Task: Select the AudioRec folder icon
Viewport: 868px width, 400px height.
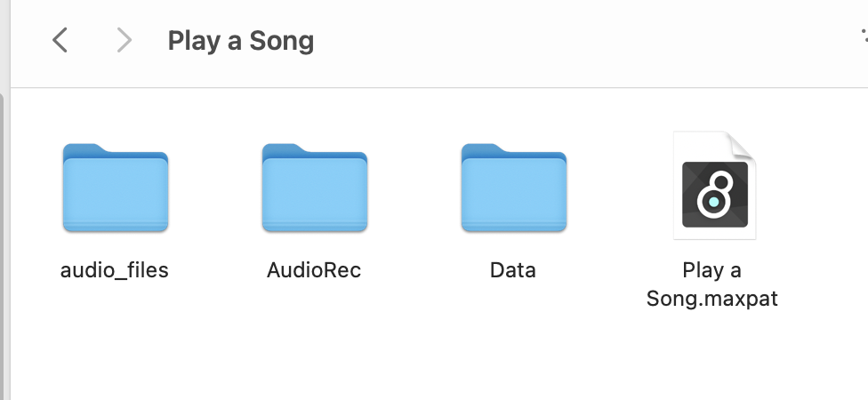Action: (315, 188)
